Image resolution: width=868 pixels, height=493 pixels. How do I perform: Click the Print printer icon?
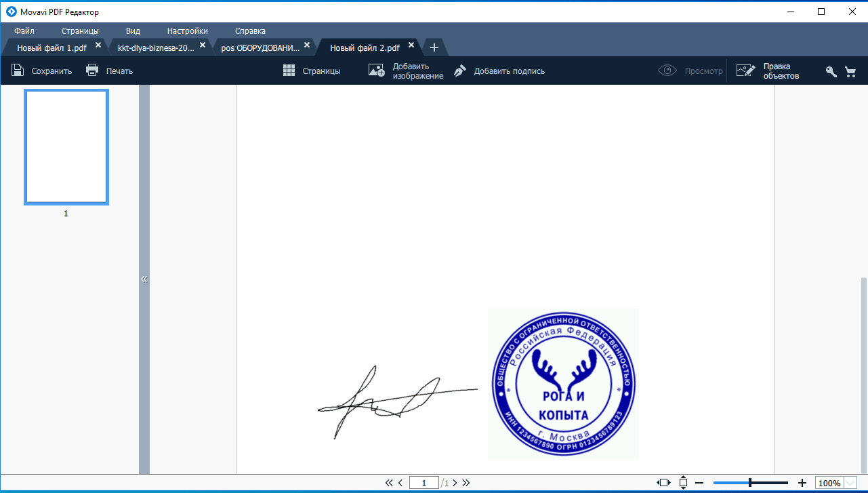pyautogui.click(x=92, y=71)
